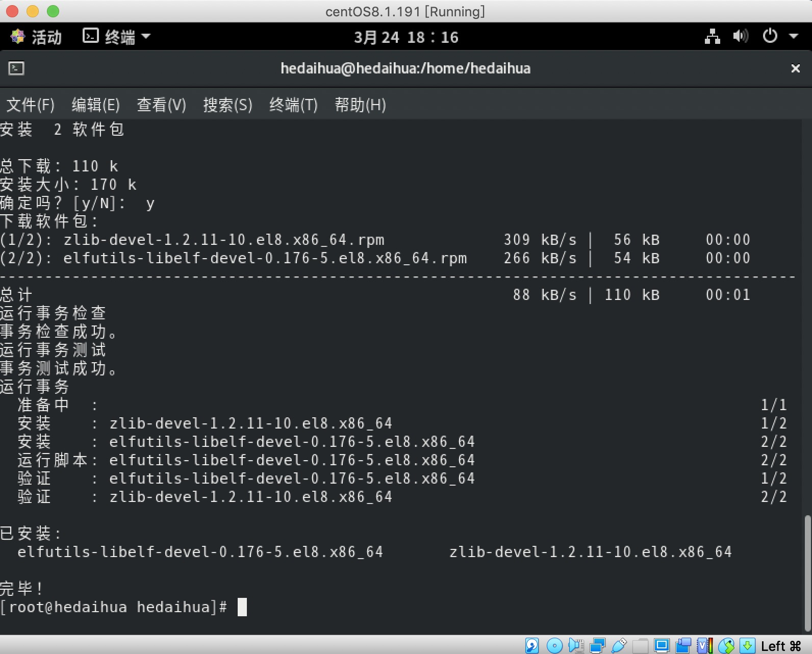The width and height of the screenshot is (812, 654).
Task: Click the text 事务检查成功。
Action: click(x=59, y=332)
